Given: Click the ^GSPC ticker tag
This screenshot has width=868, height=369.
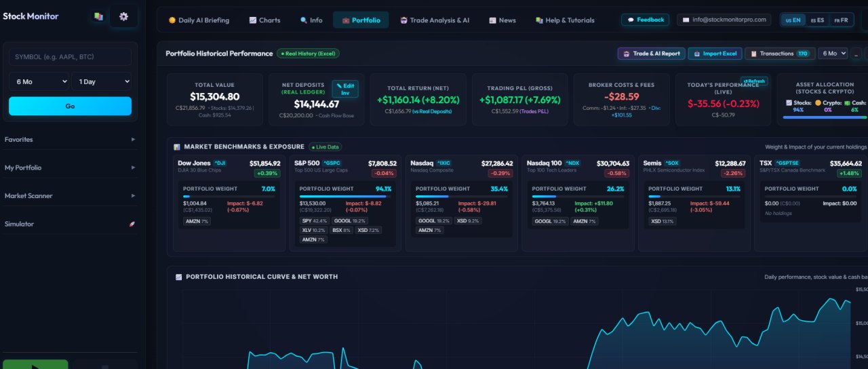Looking at the screenshot, I should (331, 163).
